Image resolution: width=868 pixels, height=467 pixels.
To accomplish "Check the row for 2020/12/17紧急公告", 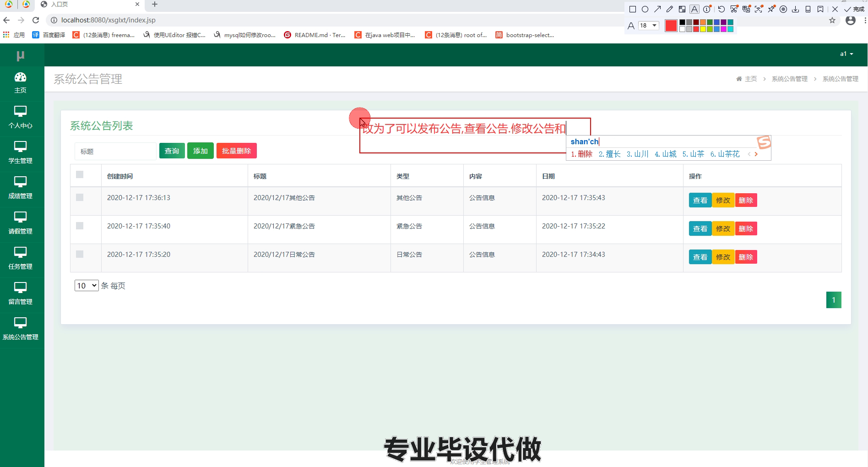I will (80, 226).
